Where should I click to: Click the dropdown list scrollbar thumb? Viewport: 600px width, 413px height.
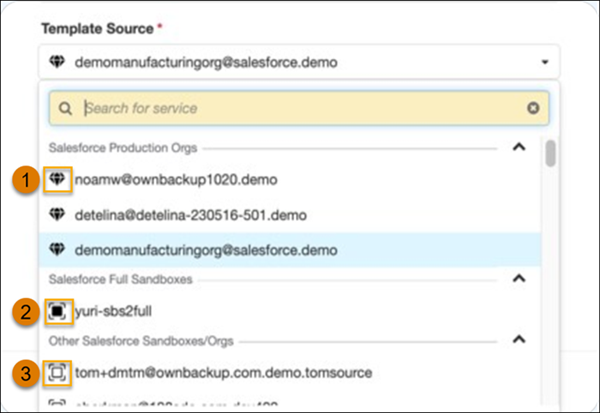(x=550, y=153)
